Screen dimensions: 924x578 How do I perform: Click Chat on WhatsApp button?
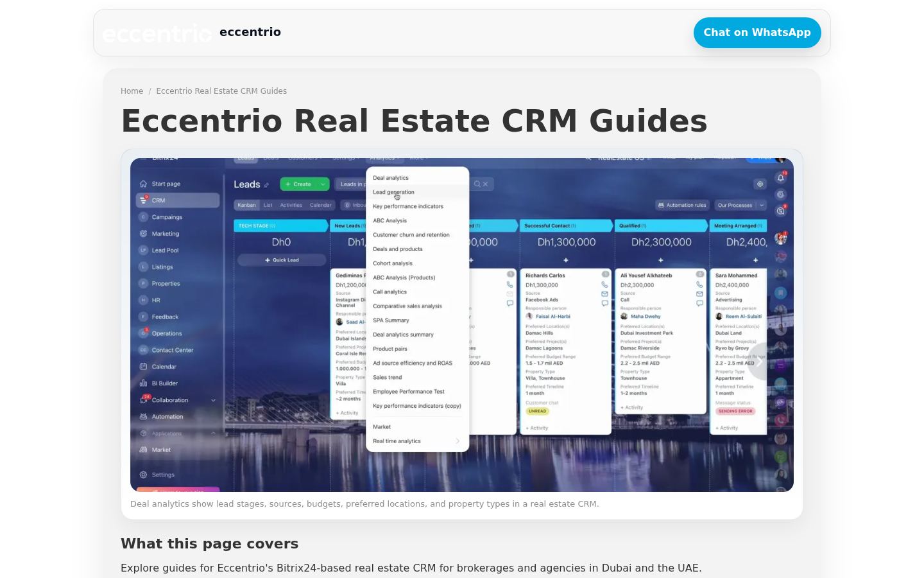point(757,33)
